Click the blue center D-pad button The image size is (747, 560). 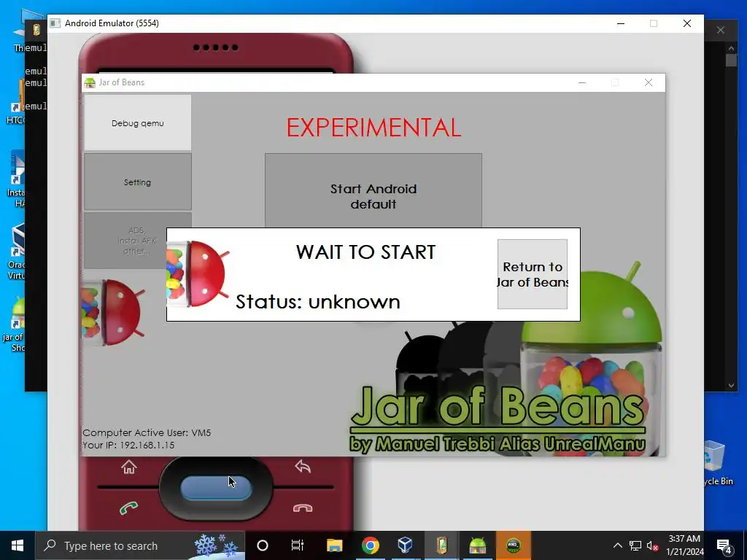[216, 488]
